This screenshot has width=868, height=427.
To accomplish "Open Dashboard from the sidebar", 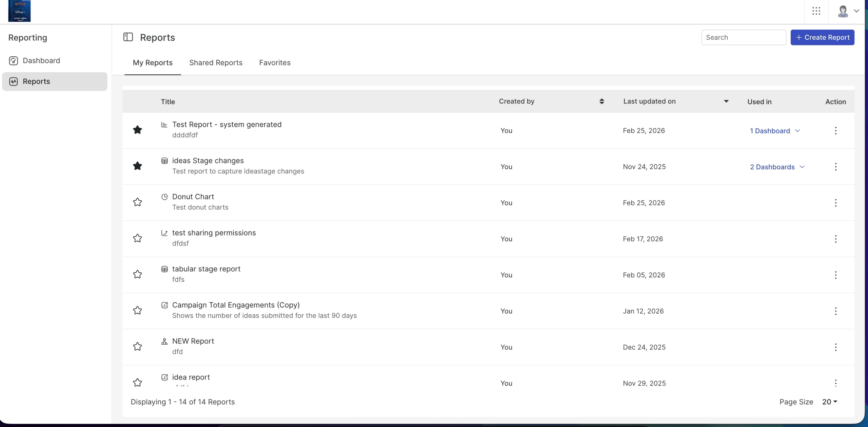I will tap(41, 60).
